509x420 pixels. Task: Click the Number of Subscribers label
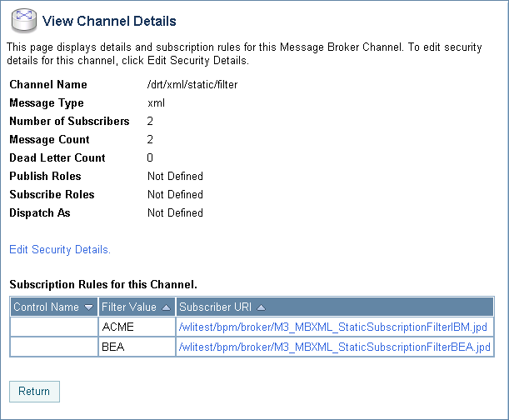pyautogui.click(x=69, y=121)
